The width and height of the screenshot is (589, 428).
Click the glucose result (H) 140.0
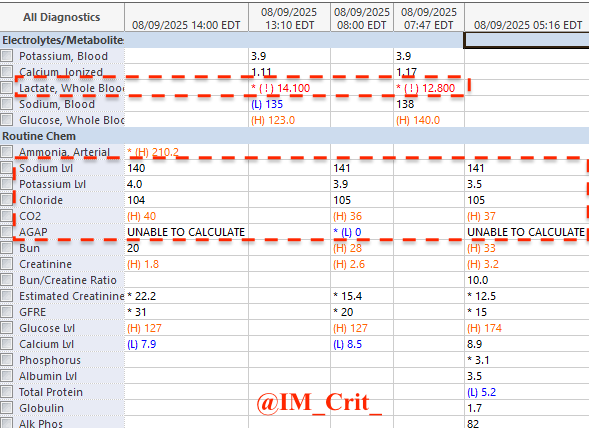[x=418, y=120]
